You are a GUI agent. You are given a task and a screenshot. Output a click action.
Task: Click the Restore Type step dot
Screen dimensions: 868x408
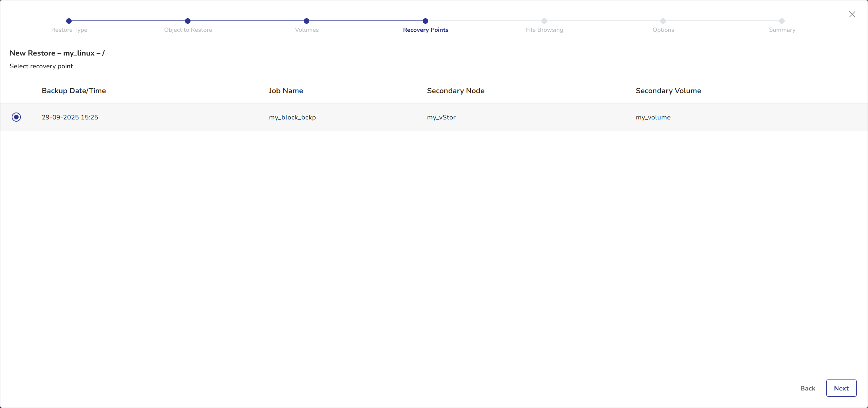(69, 21)
